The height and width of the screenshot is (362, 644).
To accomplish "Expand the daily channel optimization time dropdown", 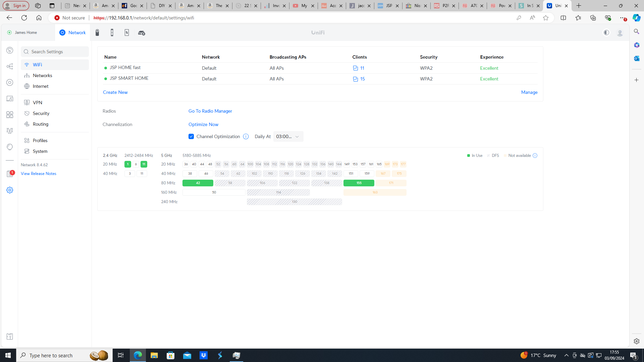I will click(287, 136).
